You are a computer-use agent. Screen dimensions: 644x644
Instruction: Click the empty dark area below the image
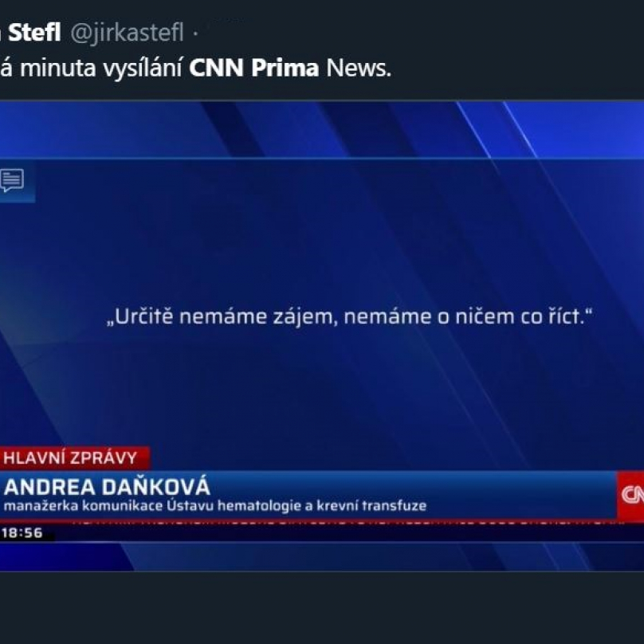(x=322, y=608)
